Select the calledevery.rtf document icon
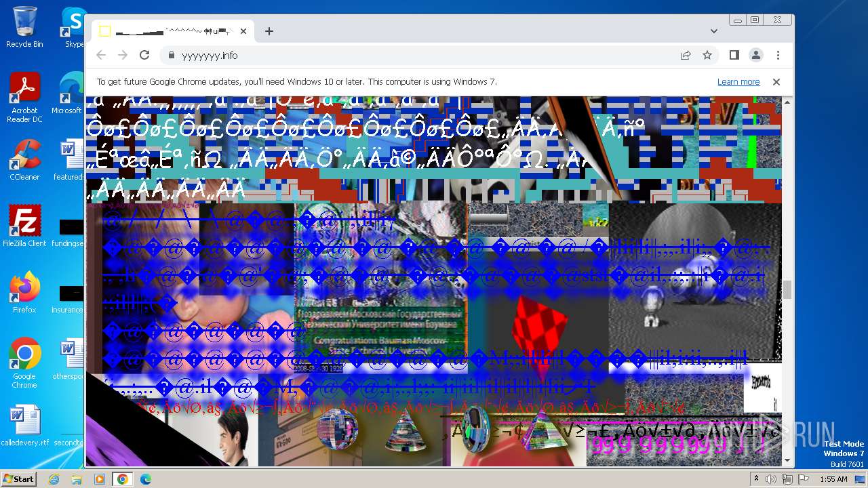 (x=24, y=426)
